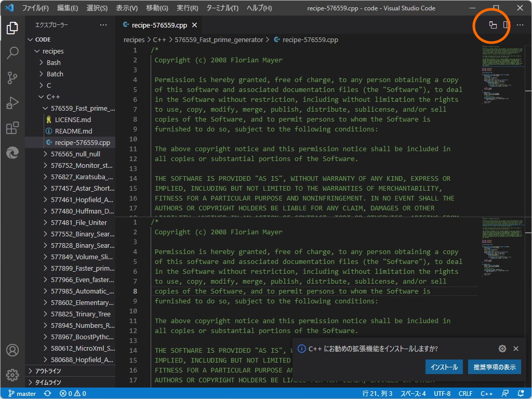This screenshot has height=399, width=532.
Task: Click the Open Changes icon in editor toolbar
Action: pos(493,25)
